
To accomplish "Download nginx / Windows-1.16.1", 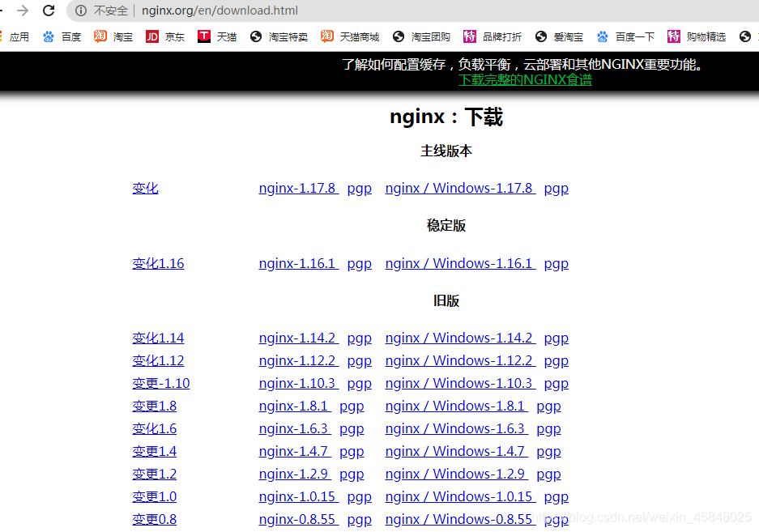I will pyautogui.click(x=460, y=264).
